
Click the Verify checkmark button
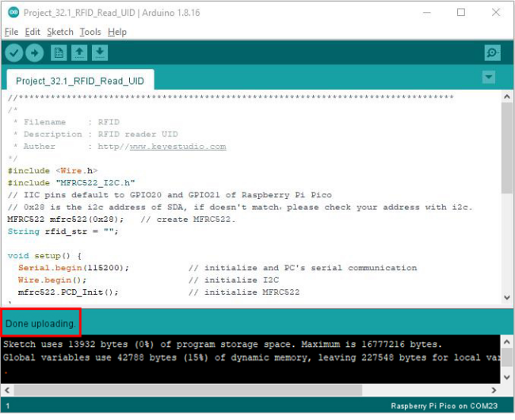(13, 53)
